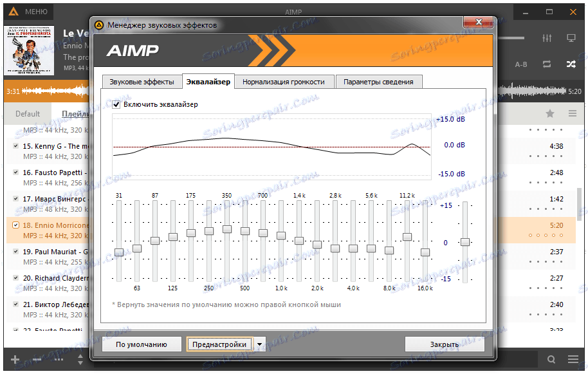This screenshot has width=588, height=374.
Task: Toggle checkbox for track 15 Kenny G
Action: pos(15,146)
